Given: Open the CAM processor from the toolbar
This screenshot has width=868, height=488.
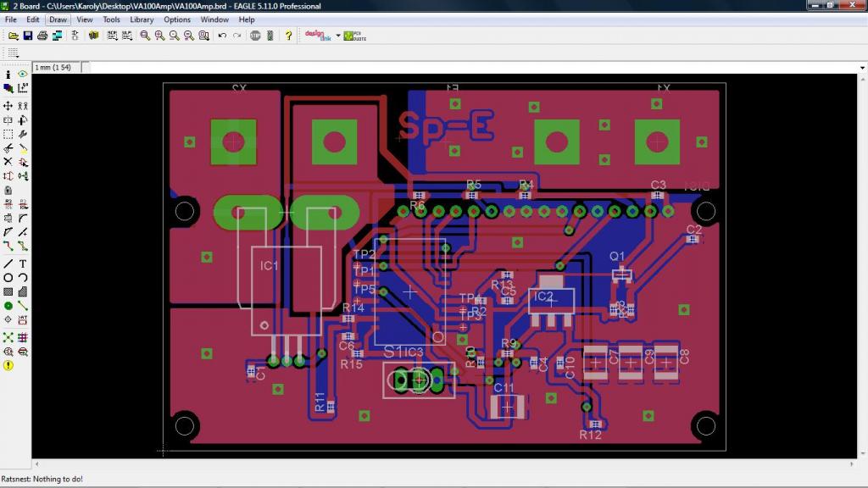Looking at the screenshot, I should point(57,36).
